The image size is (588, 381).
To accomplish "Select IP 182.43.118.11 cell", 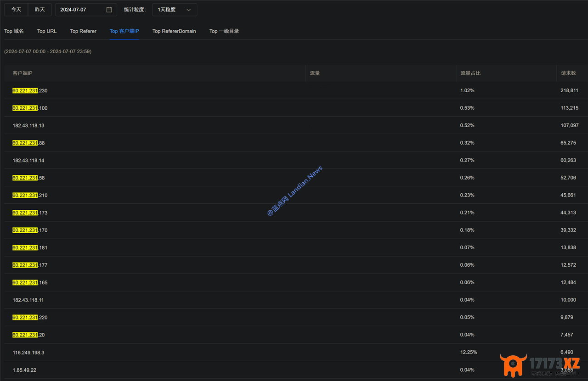I will click(28, 300).
